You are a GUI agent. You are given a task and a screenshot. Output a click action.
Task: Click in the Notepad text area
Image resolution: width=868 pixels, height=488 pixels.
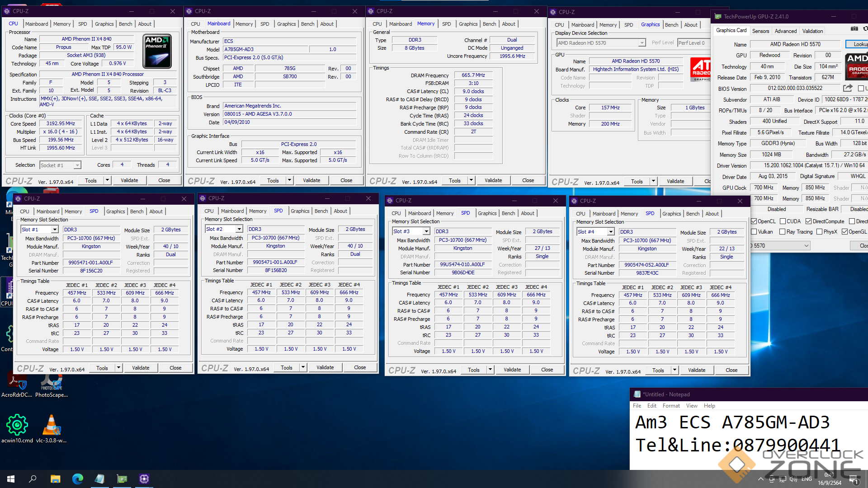(x=723, y=434)
